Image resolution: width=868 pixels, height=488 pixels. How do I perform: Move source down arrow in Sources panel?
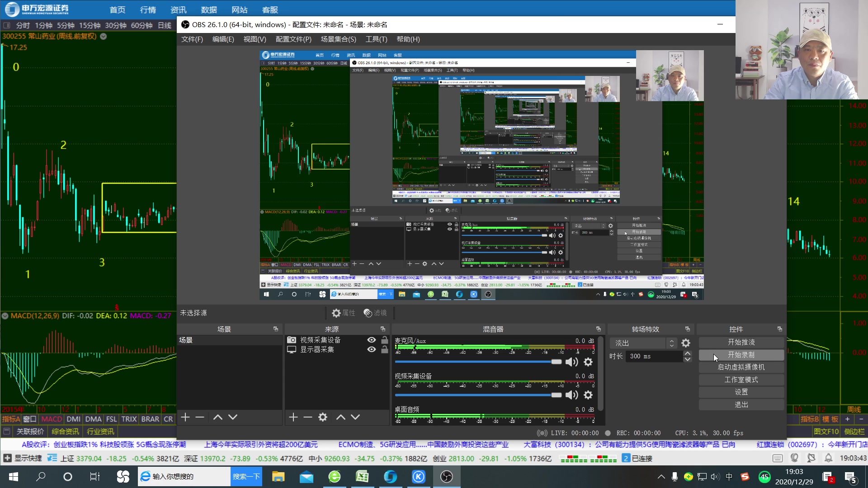click(355, 417)
